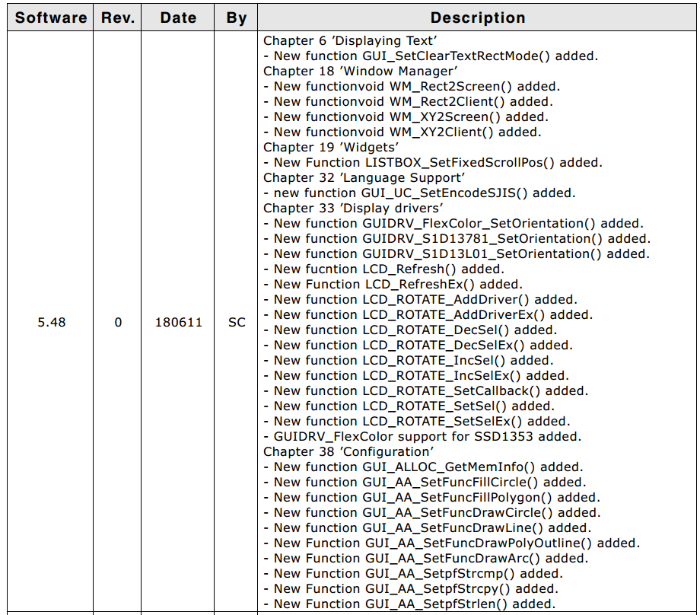
Task: Click the LCD_RefreshEx() entry
Action: (x=393, y=284)
